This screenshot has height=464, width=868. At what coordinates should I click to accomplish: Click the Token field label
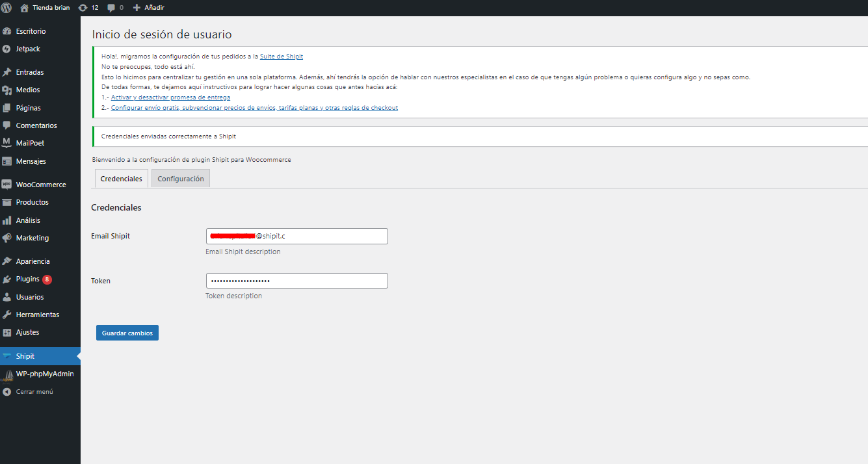point(101,281)
